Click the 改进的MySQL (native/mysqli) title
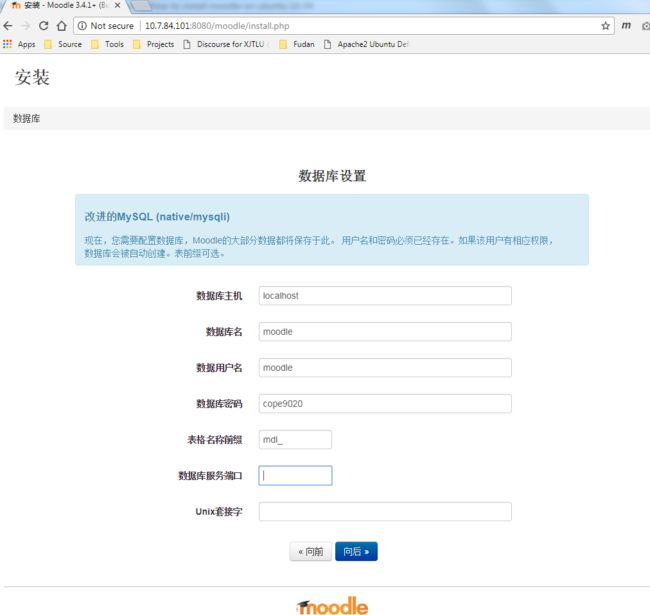This screenshot has width=650, height=615. pos(157,217)
